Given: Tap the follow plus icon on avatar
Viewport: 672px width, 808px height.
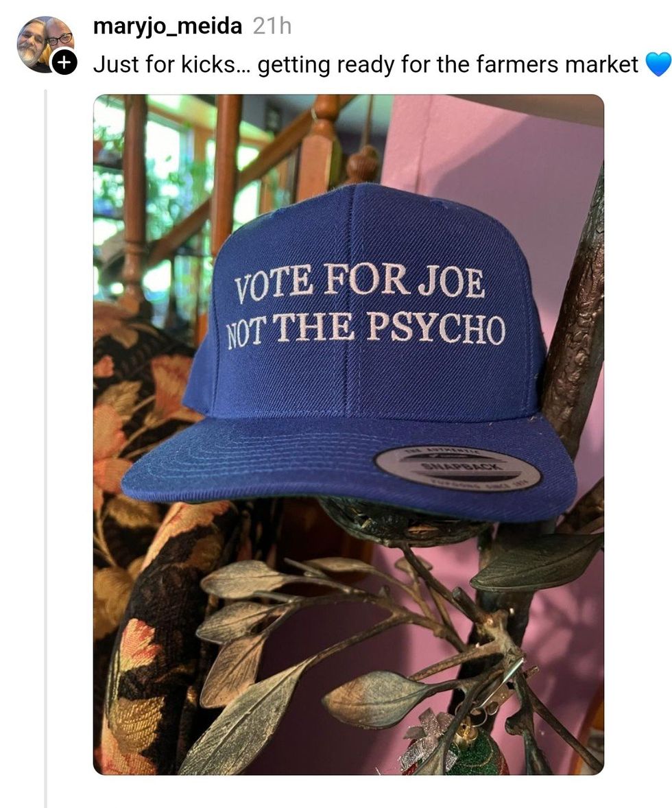Looking at the screenshot, I should point(64,63).
